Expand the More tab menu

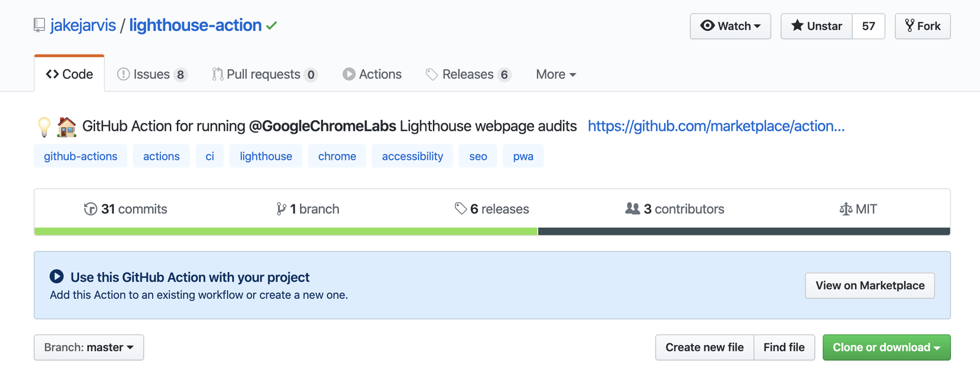(x=555, y=74)
